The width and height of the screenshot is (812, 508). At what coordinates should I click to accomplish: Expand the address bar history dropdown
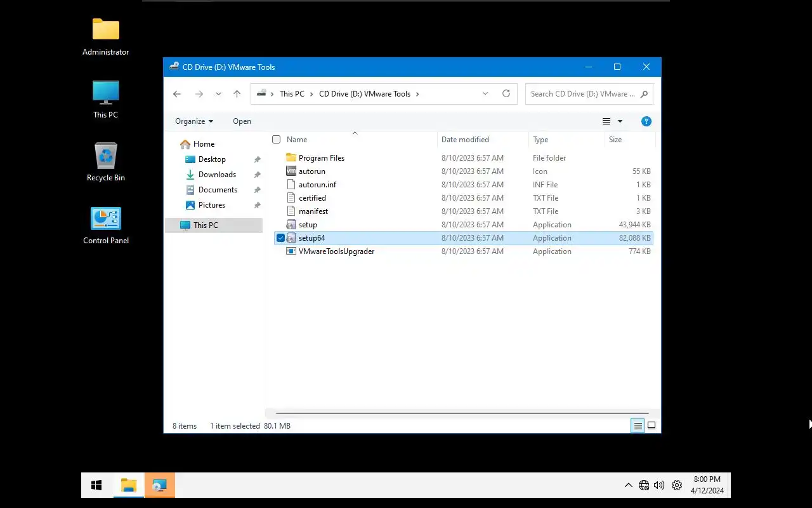coord(485,93)
